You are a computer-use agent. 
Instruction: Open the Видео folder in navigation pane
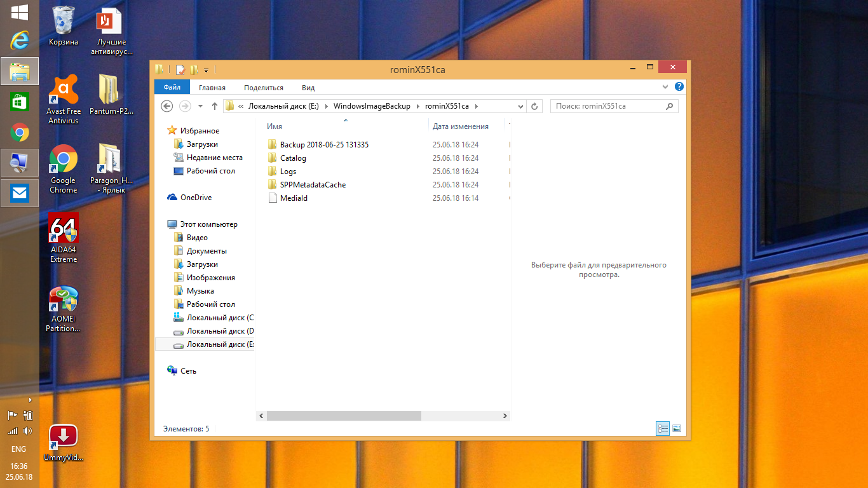(x=197, y=238)
